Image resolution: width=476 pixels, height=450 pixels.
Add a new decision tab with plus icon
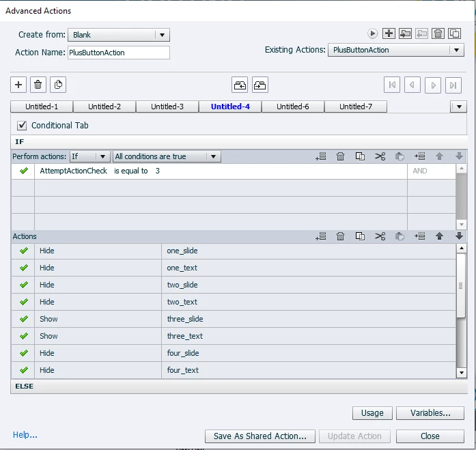pyautogui.click(x=18, y=85)
